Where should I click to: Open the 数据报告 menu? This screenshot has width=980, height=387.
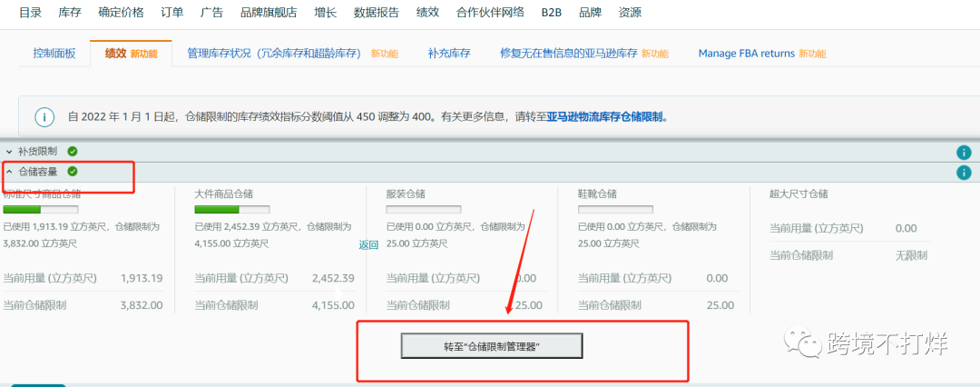click(x=377, y=13)
